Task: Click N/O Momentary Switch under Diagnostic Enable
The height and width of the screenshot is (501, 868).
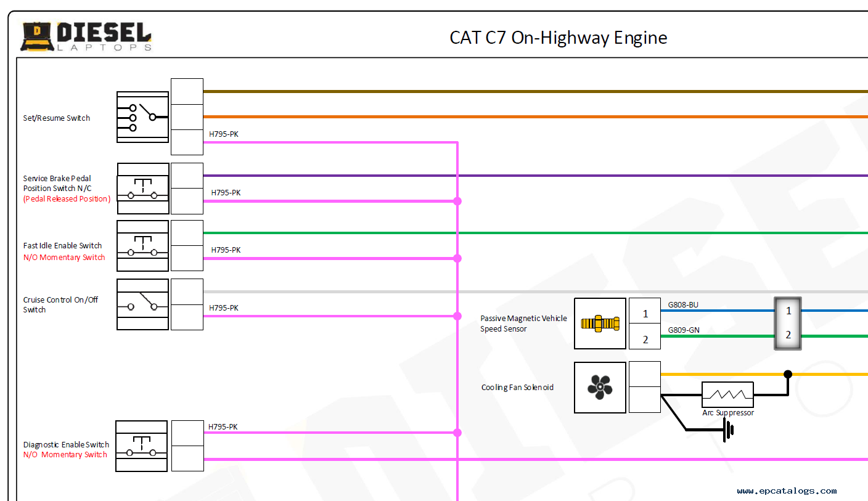Action: pos(65,454)
